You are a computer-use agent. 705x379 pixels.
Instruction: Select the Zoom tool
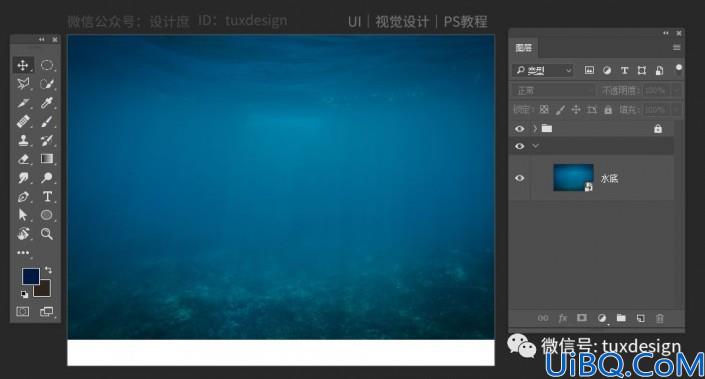click(x=47, y=233)
